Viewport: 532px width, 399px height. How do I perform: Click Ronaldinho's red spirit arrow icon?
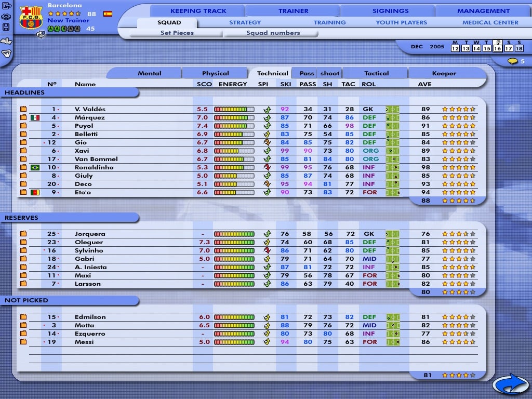pyautogui.click(x=267, y=167)
